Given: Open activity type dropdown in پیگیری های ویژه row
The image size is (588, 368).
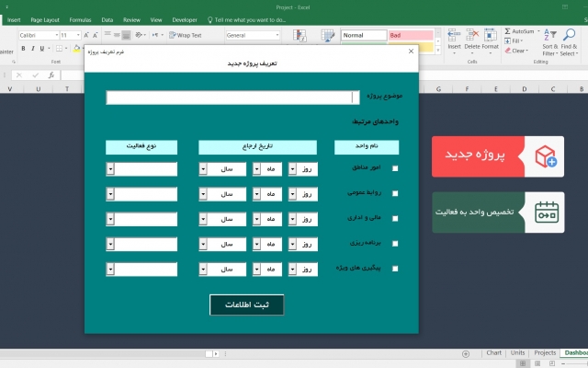Looking at the screenshot, I should 110,270.
